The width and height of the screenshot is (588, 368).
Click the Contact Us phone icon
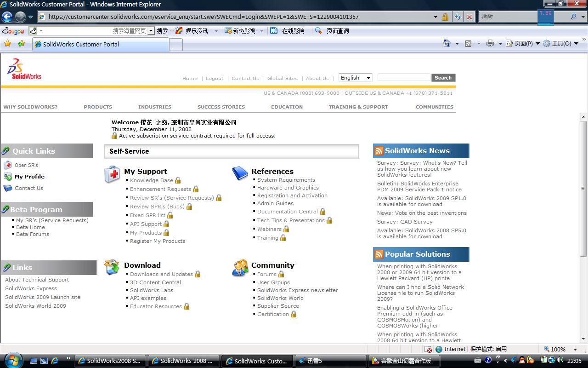point(8,188)
